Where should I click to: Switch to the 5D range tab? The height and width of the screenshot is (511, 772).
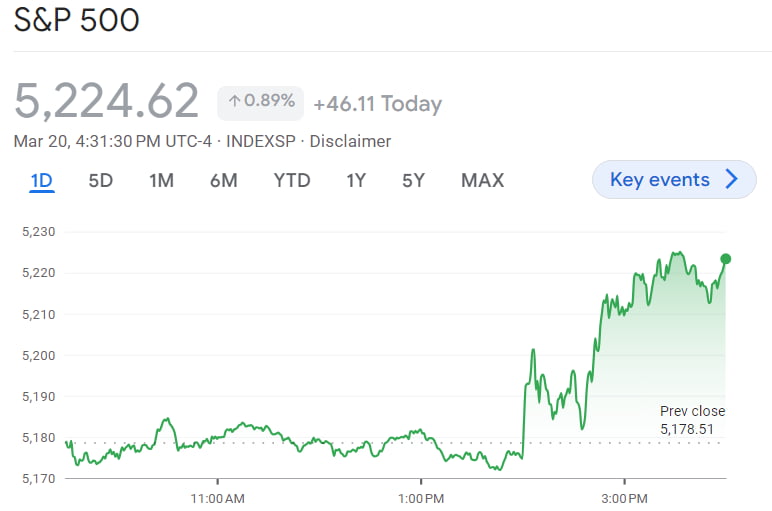click(100, 181)
